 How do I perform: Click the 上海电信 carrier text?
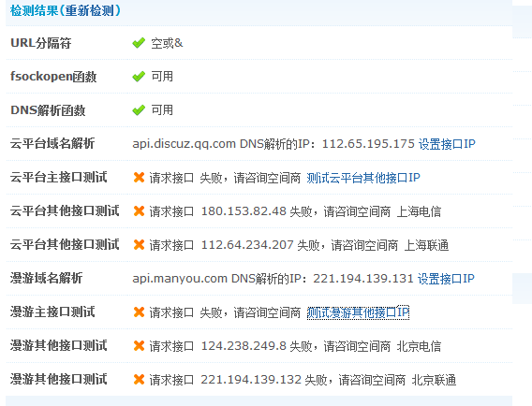click(x=419, y=211)
